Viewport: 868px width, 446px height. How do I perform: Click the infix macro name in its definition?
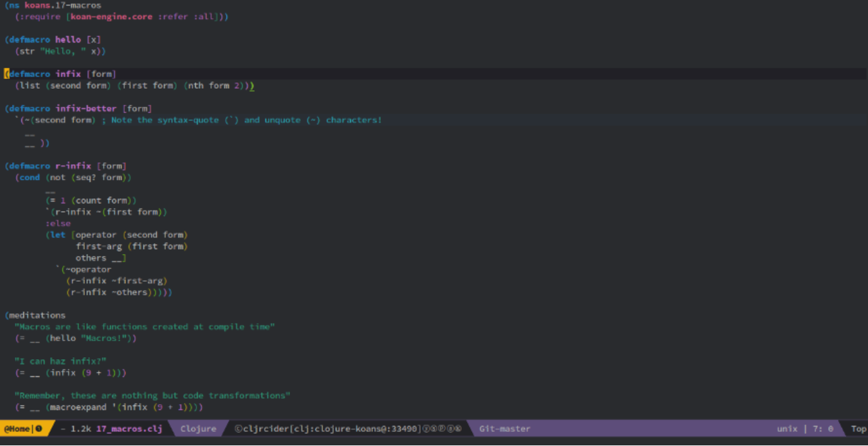pos(68,73)
